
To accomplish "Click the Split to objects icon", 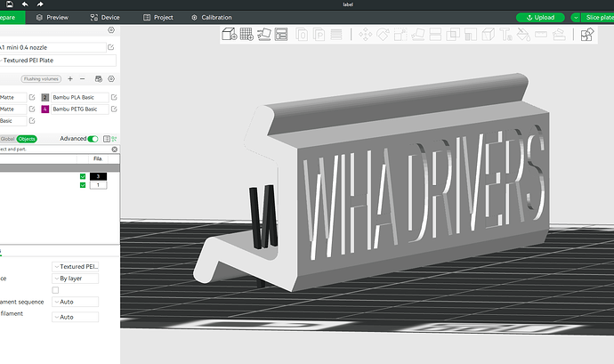I will (302, 35).
